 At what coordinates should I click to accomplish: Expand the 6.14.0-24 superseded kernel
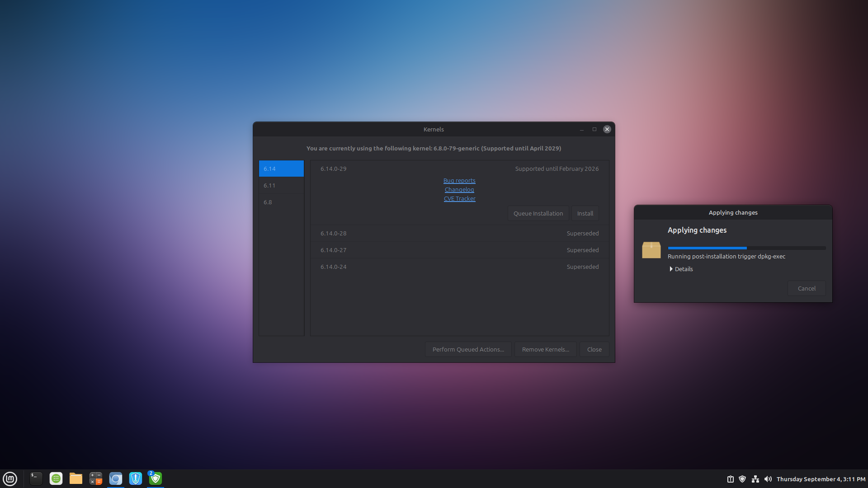pos(459,267)
